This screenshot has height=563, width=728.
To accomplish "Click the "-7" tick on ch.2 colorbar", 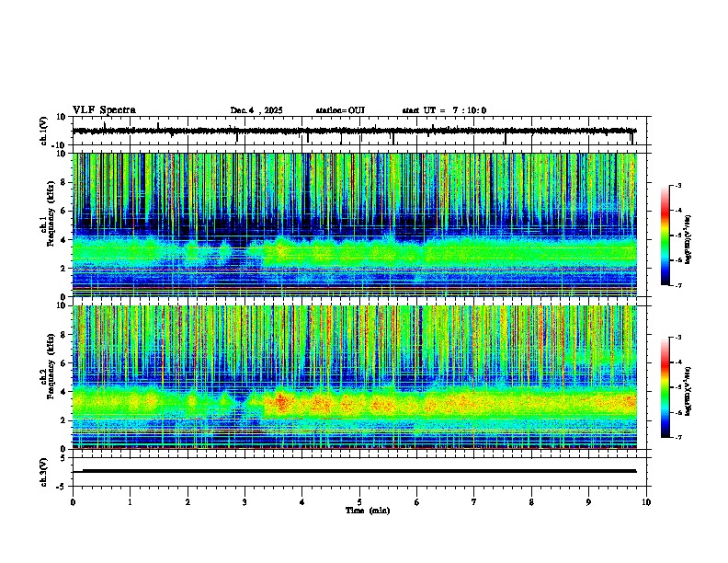I will click(678, 437).
